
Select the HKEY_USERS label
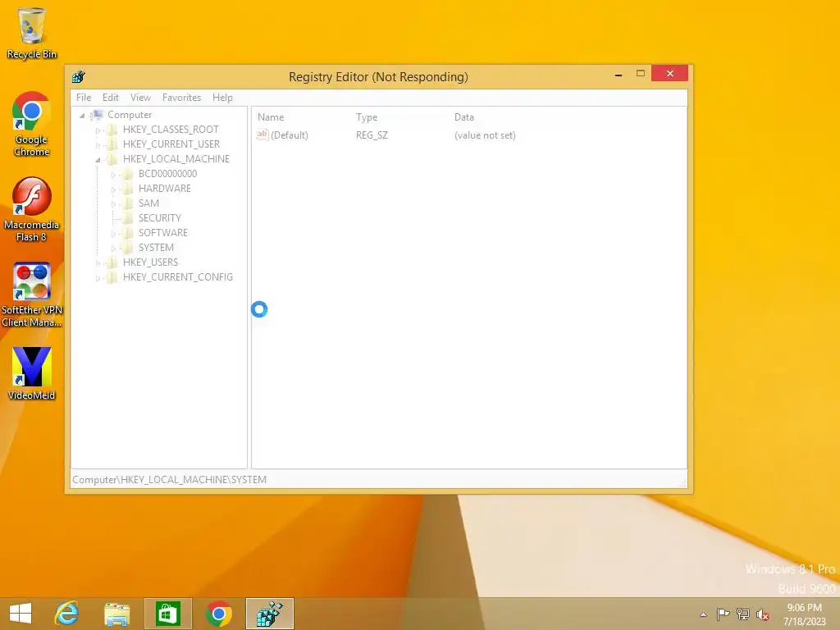click(x=150, y=262)
